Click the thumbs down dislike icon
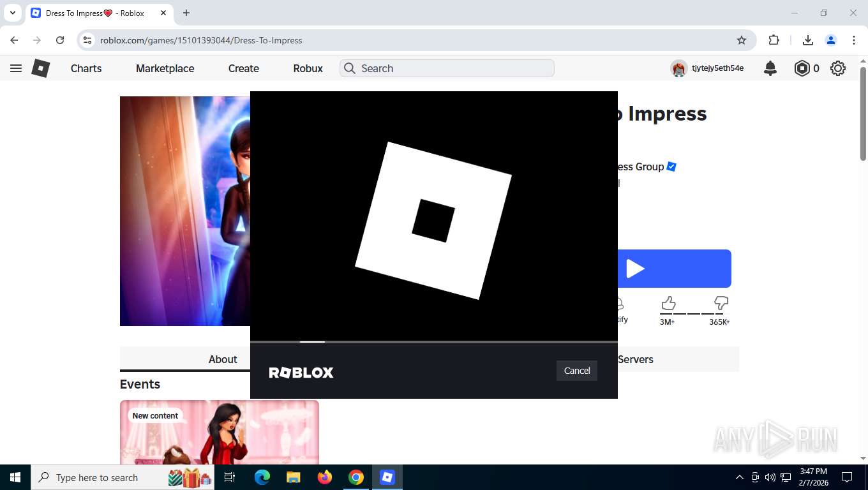 (721, 303)
